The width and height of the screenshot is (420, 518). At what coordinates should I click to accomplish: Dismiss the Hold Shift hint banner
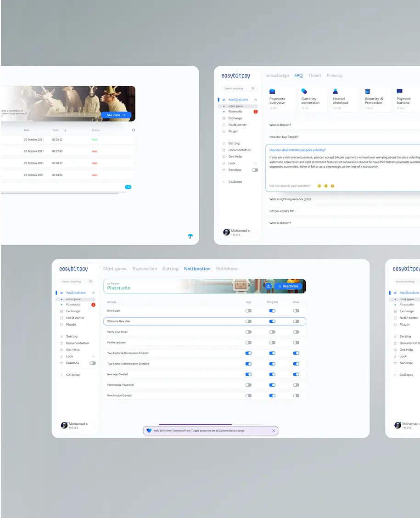tap(274, 431)
